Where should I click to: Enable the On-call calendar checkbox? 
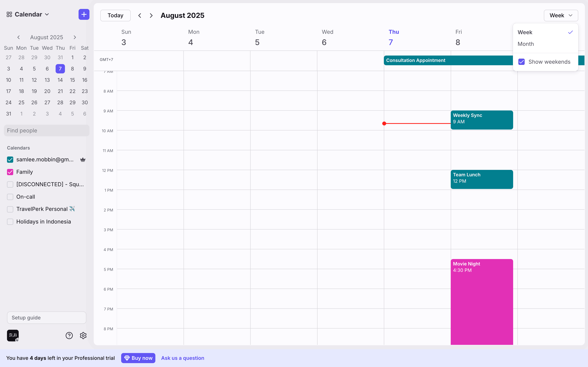pos(10,197)
